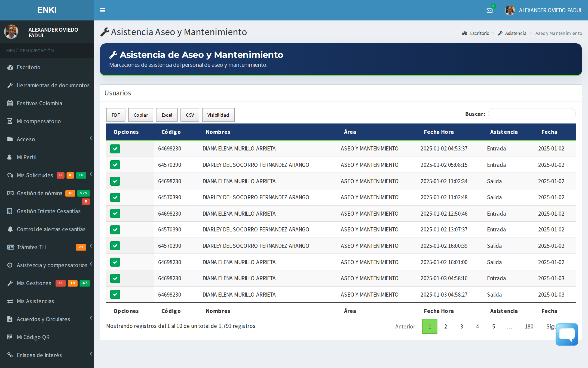The height and width of the screenshot is (368, 588).
Task: Toggle green check for the 11:02:34 Salida row
Action: tap(115, 181)
